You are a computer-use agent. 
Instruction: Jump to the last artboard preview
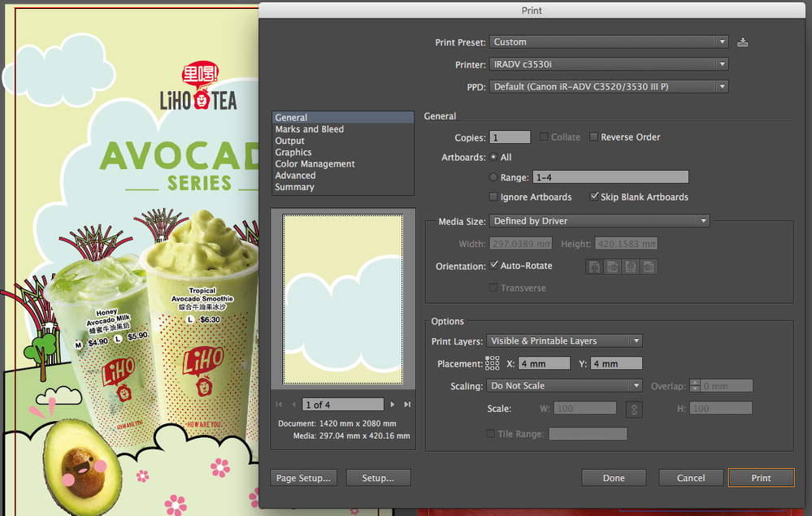pyautogui.click(x=407, y=404)
